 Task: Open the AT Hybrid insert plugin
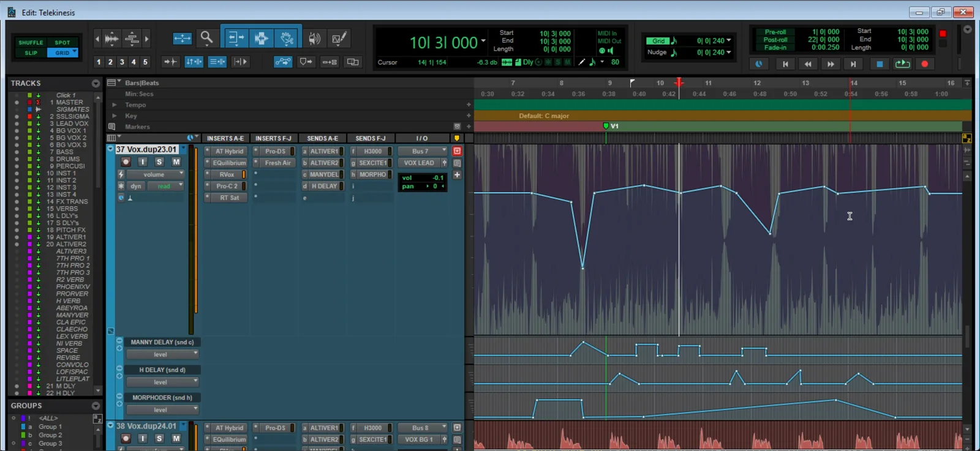[229, 151]
